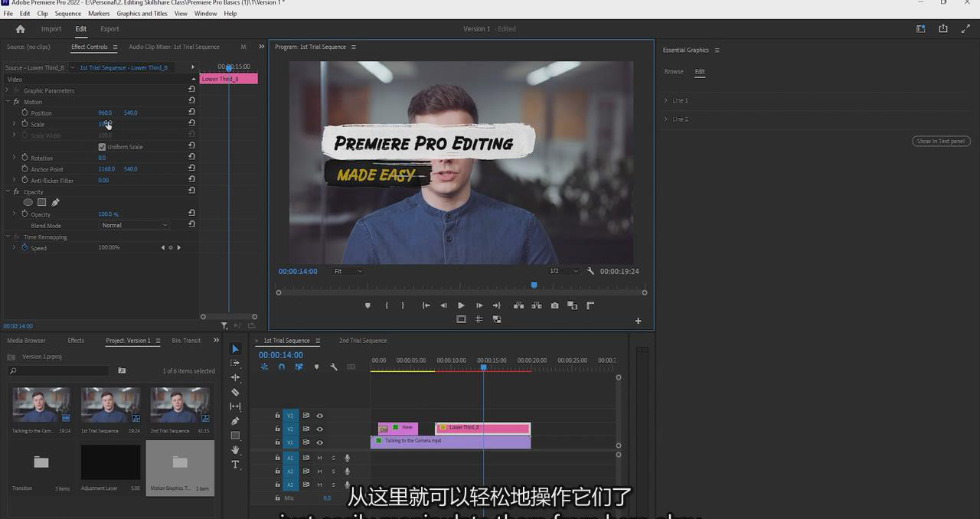Step forward one frame

coord(479,305)
